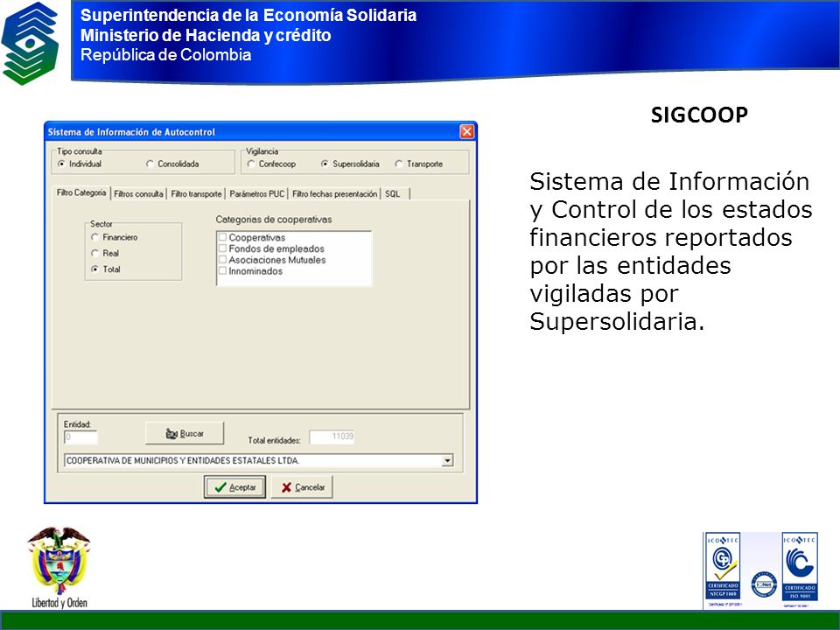
Task: Click the Libertad y Orden caption
Action: (59, 603)
